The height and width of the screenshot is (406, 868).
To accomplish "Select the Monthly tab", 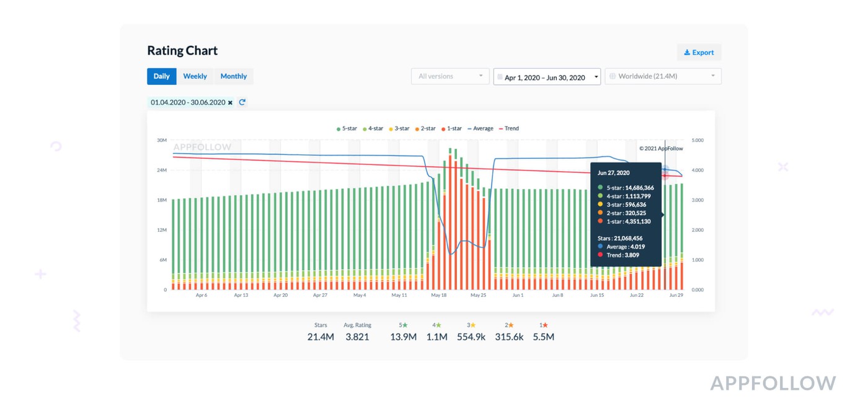I will (x=233, y=76).
